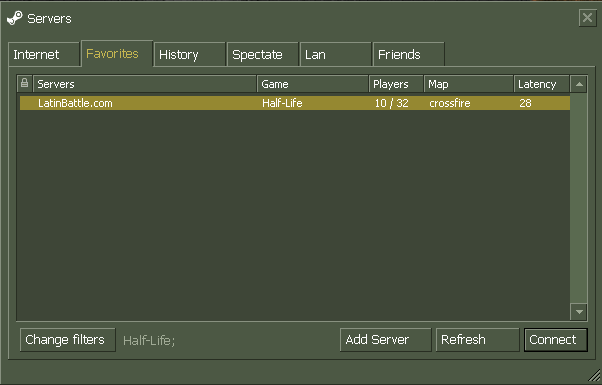Sort by the Map column header
602x385 pixels.
point(468,84)
